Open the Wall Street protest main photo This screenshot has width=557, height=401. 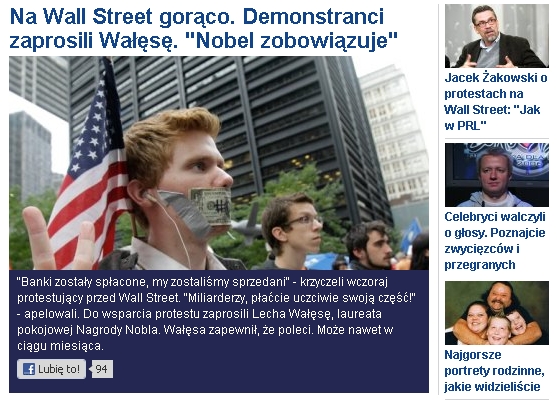pos(219,163)
